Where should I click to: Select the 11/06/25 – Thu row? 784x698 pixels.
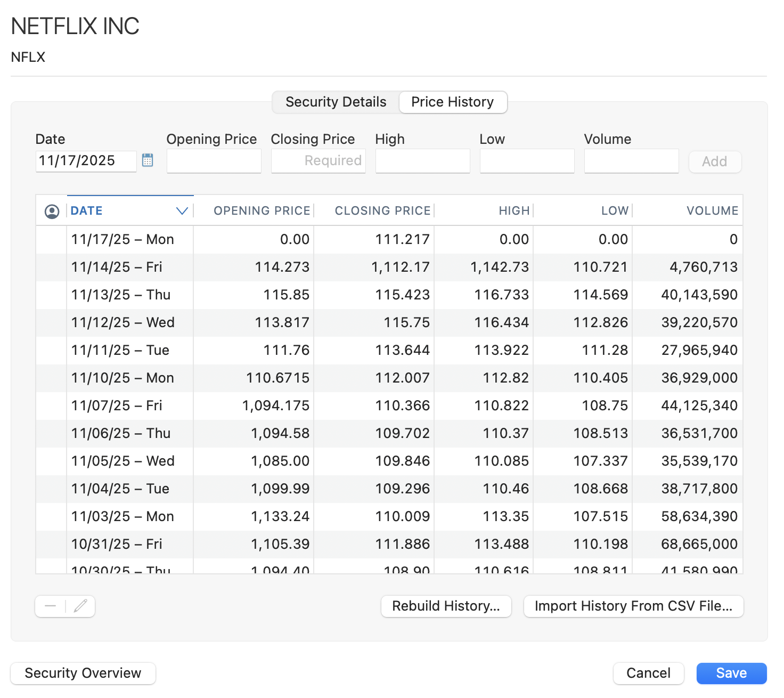tap(389, 434)
